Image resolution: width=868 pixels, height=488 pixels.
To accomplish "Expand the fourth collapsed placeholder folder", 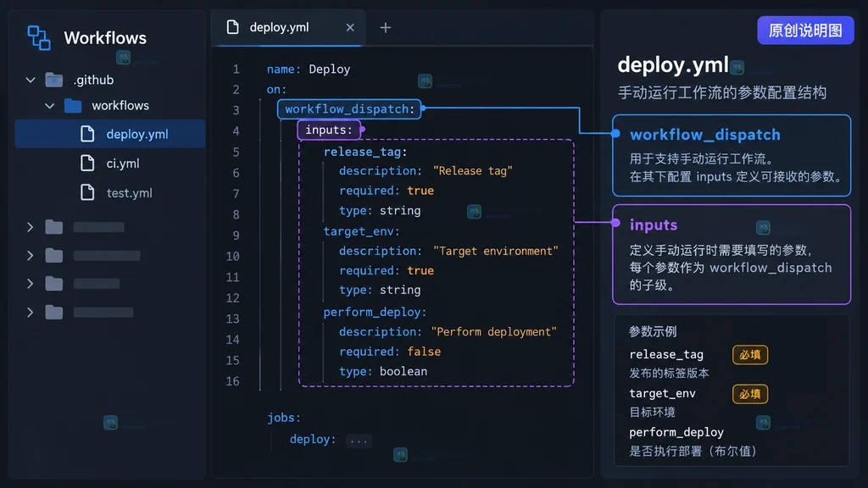I will pos(30,313).
